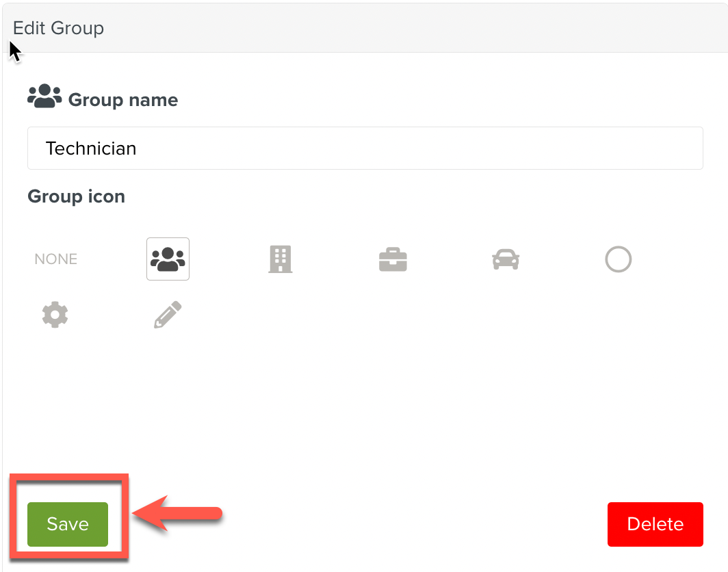The height and width of the screenshot is (572, 728).
Task: Click the Technician text in the name field
Action: coord(91,148)
